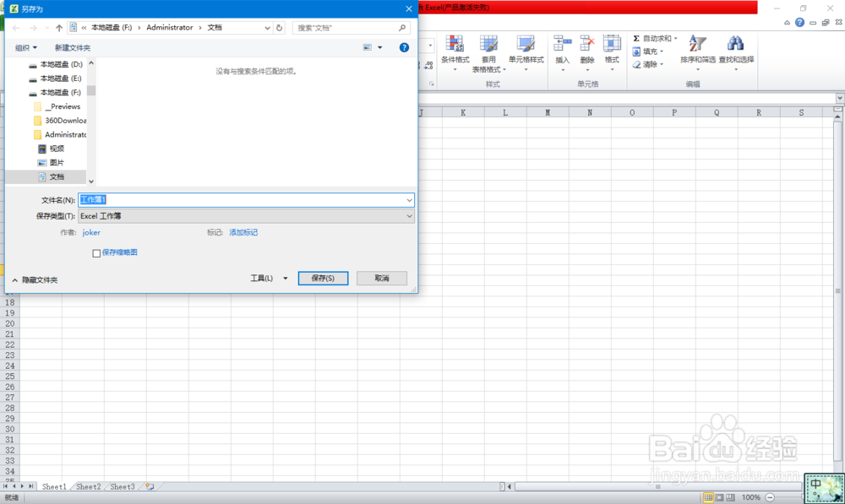The height and width of the screenshot is (504, 845).
Task: Switch to the Sheet1 tab
Action: point(54,486)
